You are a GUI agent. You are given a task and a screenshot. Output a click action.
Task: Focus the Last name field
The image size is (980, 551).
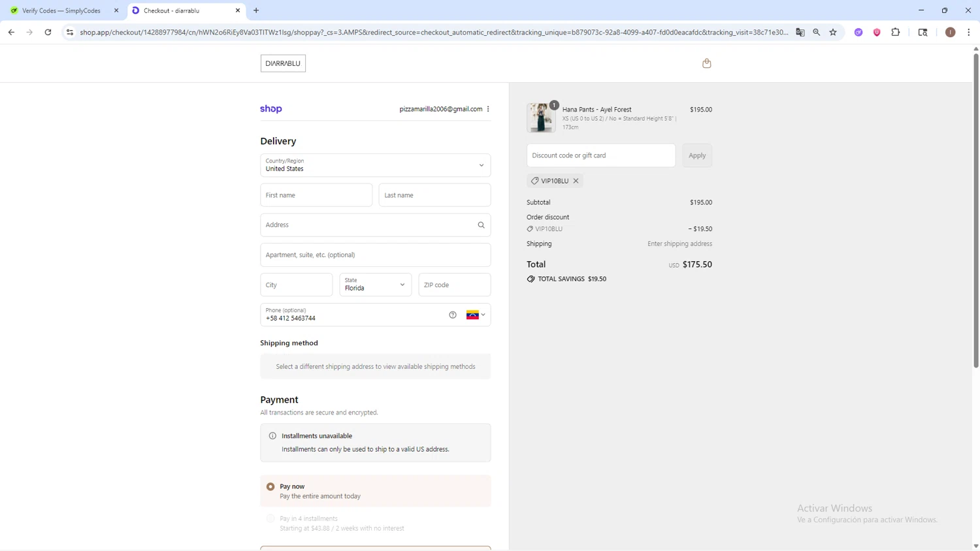434,195
